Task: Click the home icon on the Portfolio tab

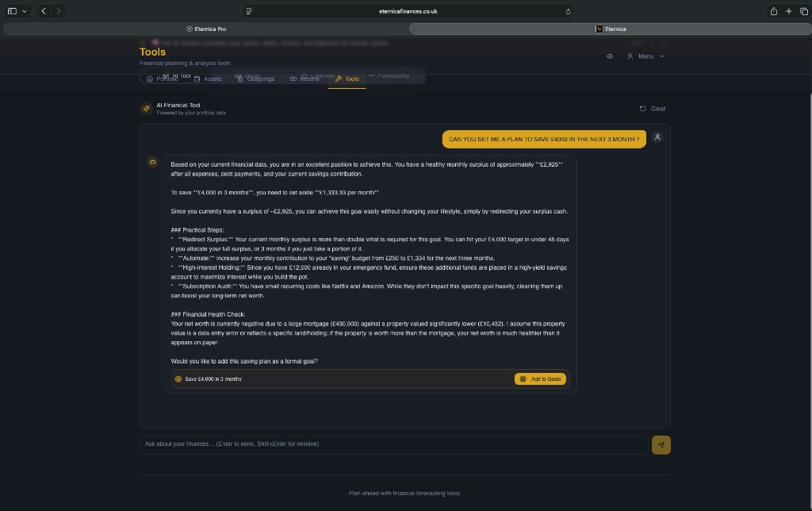Action: pos(149,79)
